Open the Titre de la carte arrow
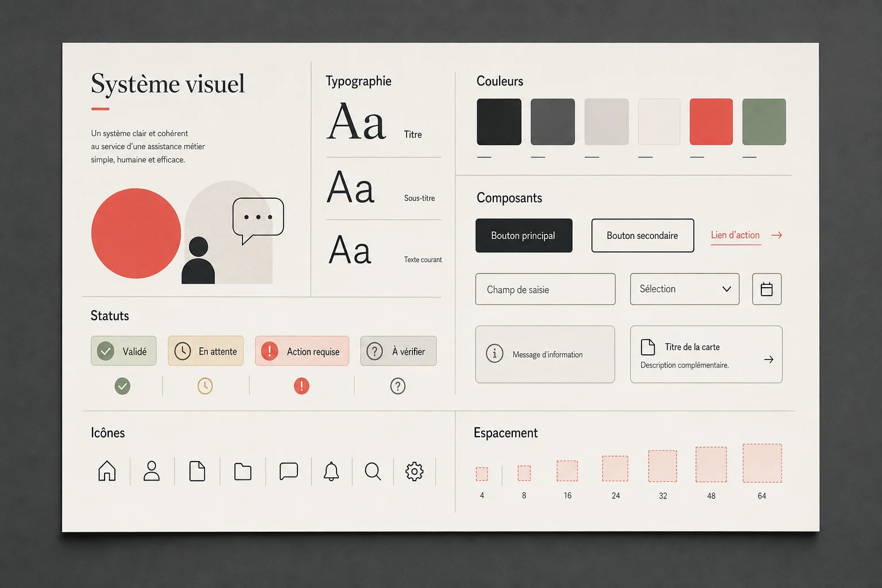The image size is (882, 588). click(x=769, y=359)
